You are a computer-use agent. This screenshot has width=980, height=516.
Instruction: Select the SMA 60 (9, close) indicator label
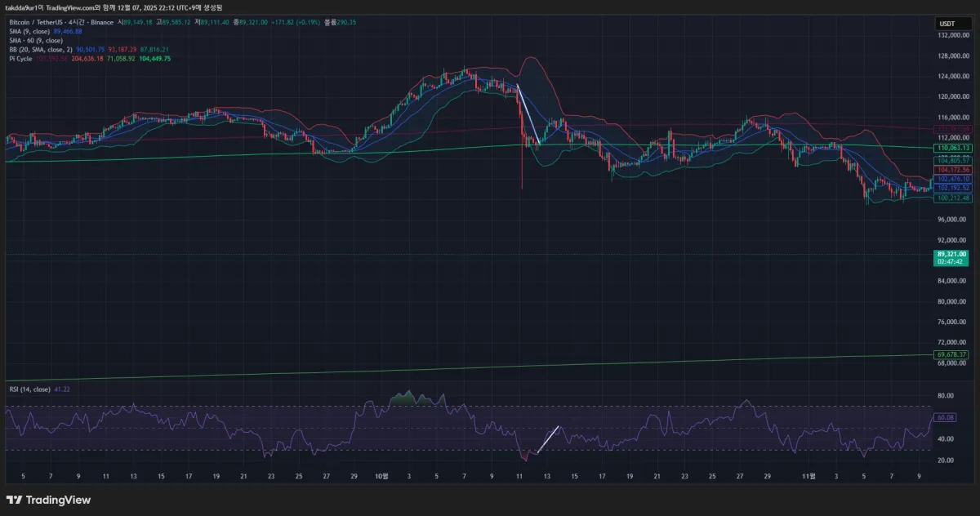point(36,40)
